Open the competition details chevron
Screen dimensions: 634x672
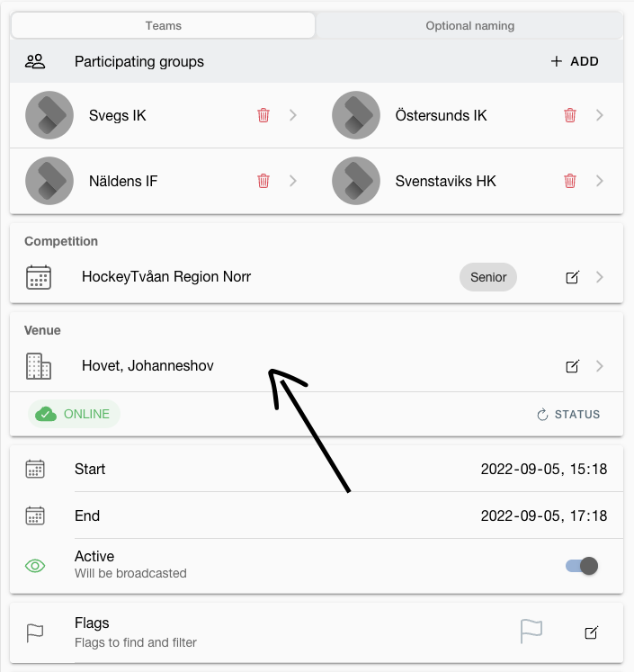point(600,277)
